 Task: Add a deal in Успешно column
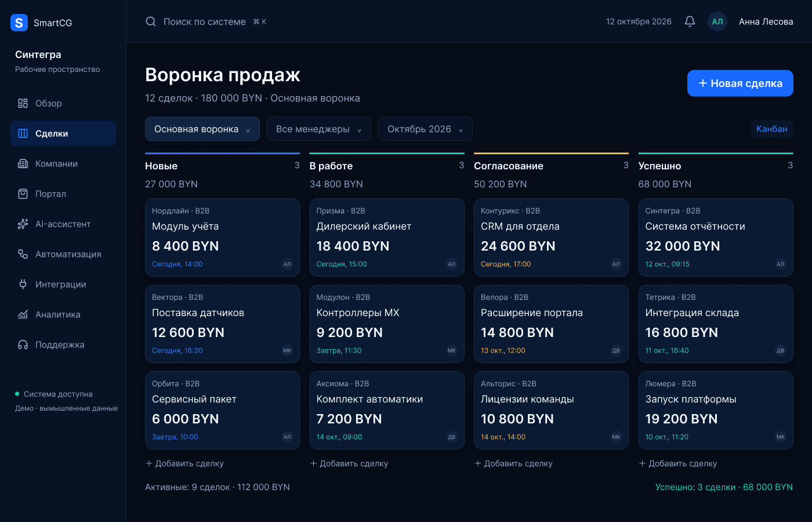pyautogui.click(x=678, y=463)
